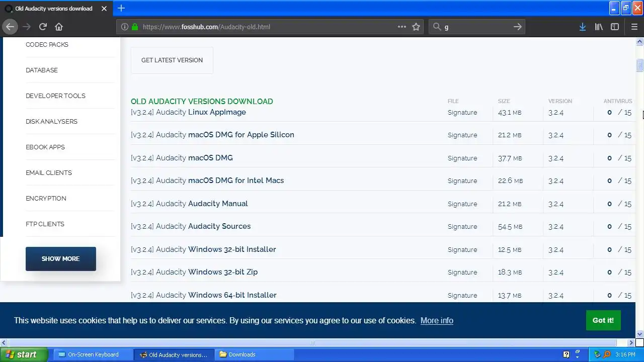Open Signature for Windows 32-bit Zip
Viewport: 644px width, 362px height.
point(462,273)
